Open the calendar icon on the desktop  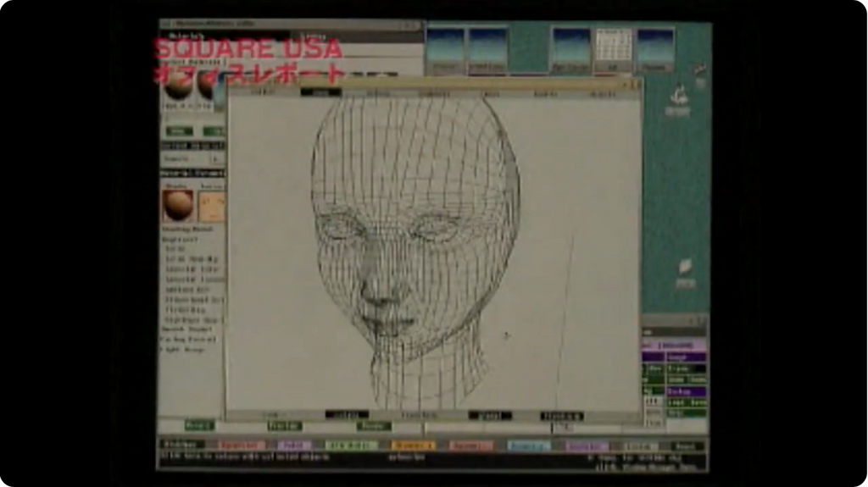614,50
